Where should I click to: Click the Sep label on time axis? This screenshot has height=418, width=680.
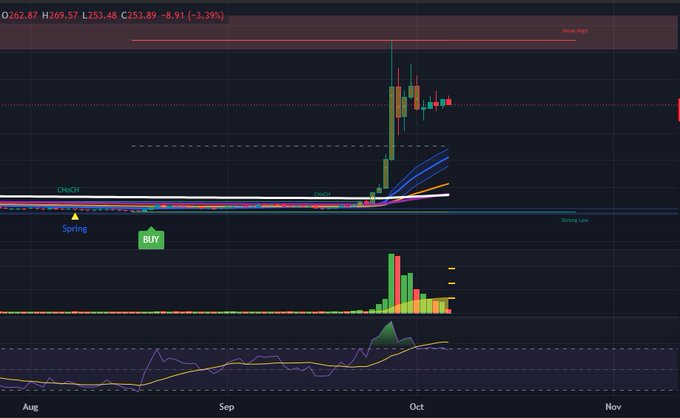226,407
